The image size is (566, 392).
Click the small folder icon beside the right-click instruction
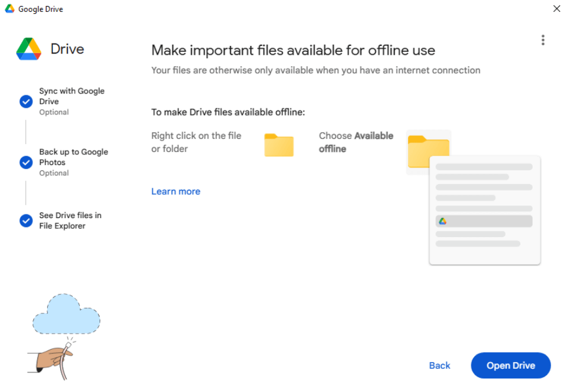click(279, 145)
